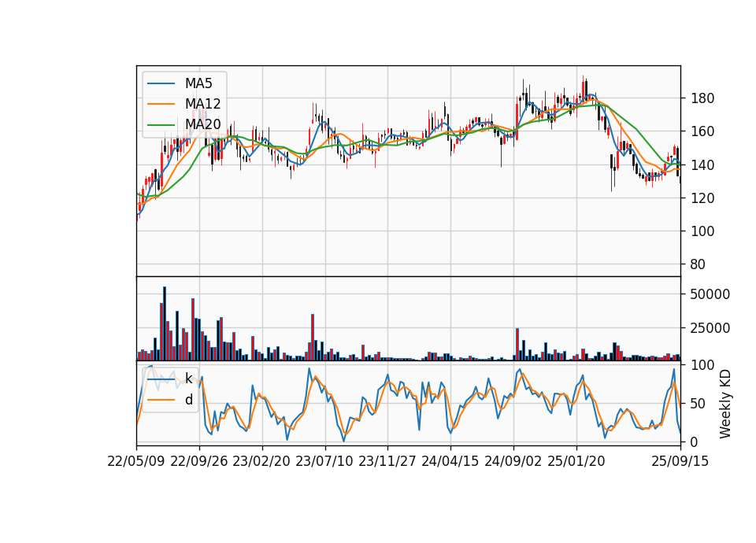The image size is (756, 543).
Task: Click the 24/04/15 date label
Action: [x=450, y=461]
